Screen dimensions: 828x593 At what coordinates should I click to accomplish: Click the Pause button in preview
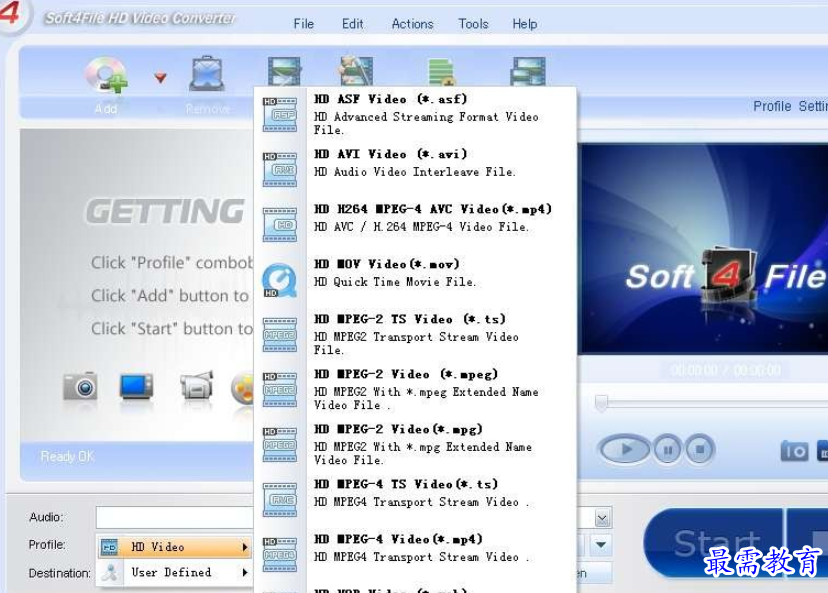(x=667, y=450)
